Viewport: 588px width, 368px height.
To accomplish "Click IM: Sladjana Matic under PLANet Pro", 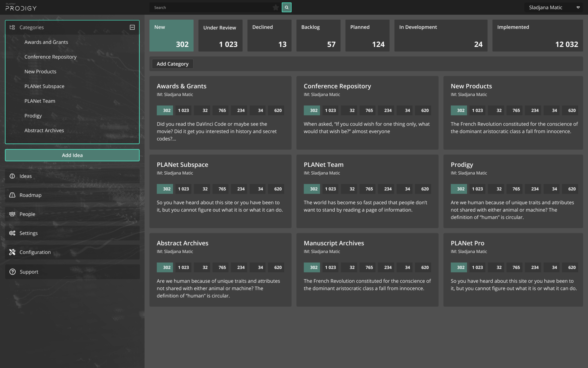I will pyautogui.click(x=469, y=251).
